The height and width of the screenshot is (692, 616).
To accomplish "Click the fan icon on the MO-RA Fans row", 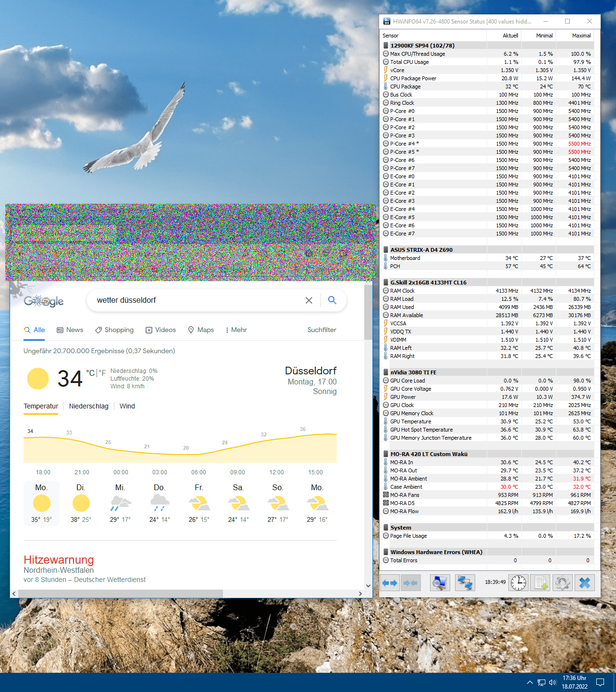I will [386, 495].
